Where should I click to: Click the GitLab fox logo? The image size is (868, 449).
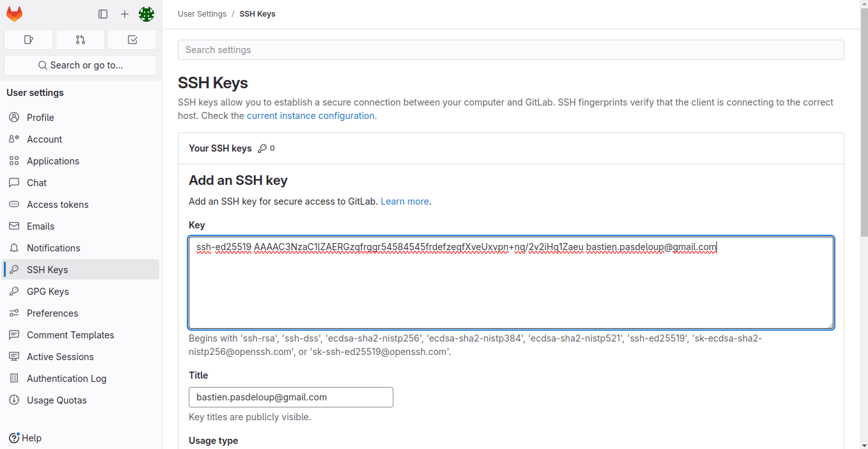coord(14,14)
